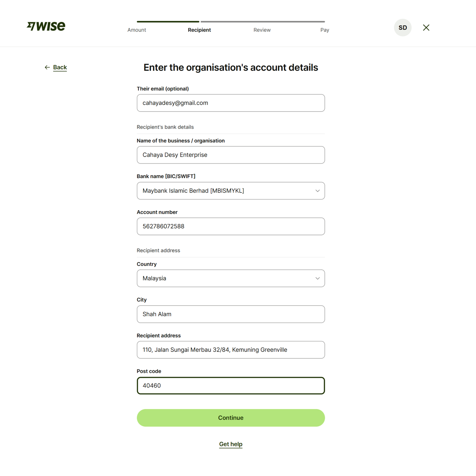Go back via the Back link
476x476 pixels.
point(60,68)
